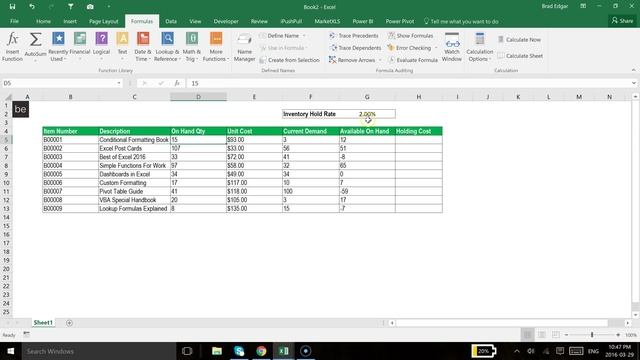Open Financial functions list
The image size is (640, 360).
pos(80,47)
